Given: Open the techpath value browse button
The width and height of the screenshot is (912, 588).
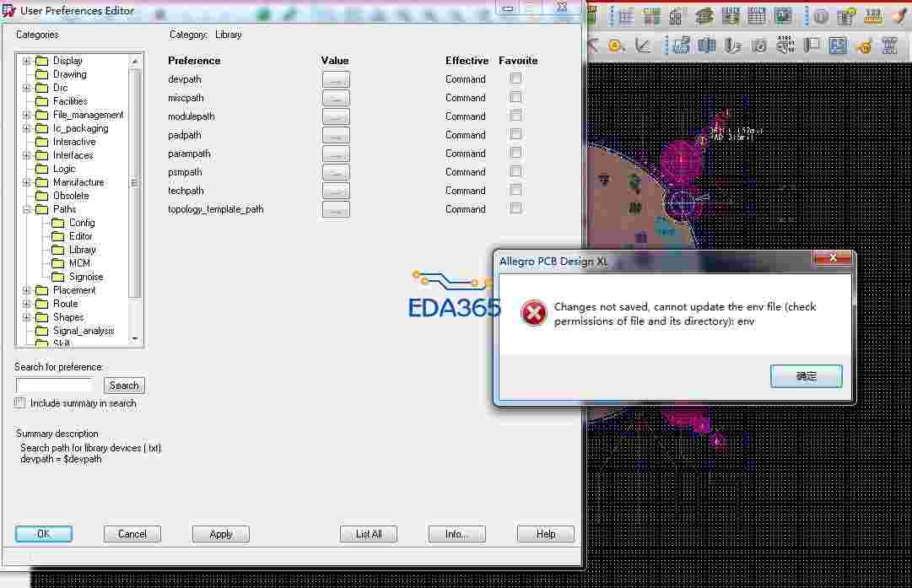Looking at the screenshot, I should pos(336,191).
